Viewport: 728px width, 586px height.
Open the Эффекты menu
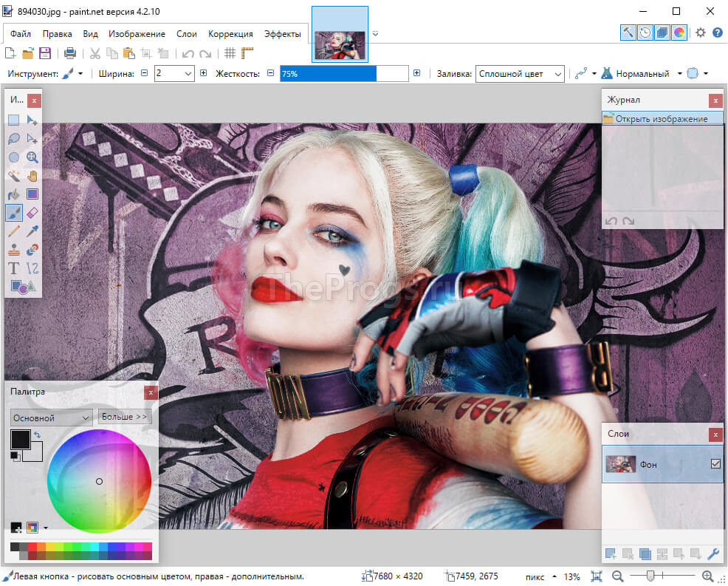282,34
